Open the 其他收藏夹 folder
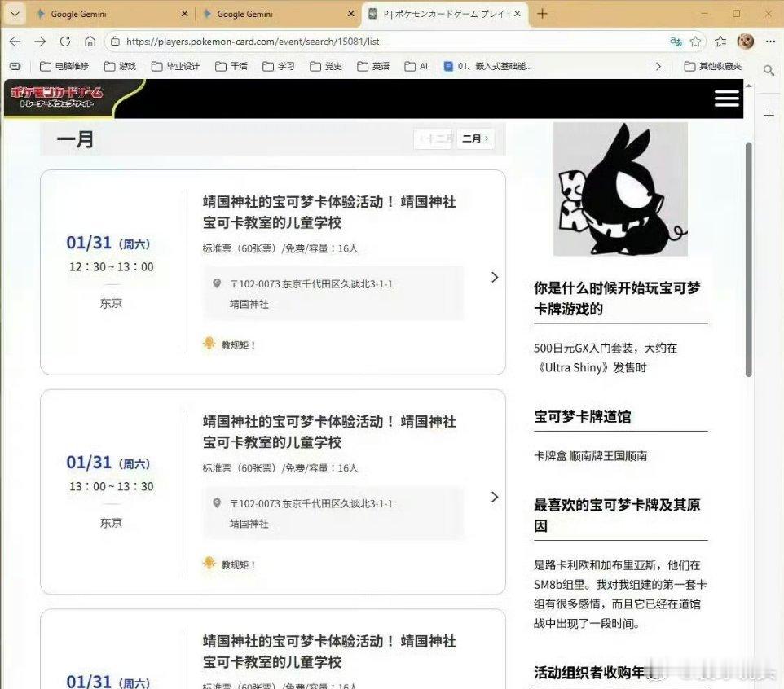 point(712,66)
